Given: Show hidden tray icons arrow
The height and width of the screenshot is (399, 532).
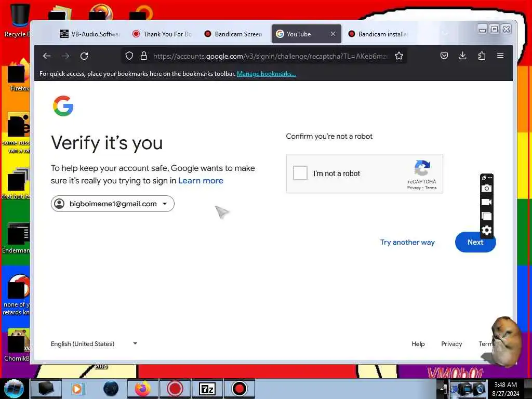Looking at the screenshot, I should point(442,389).
